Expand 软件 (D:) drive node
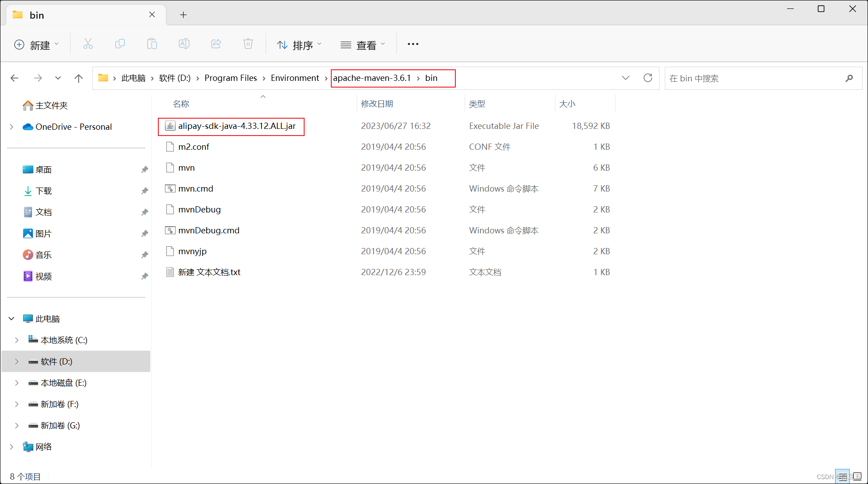This screenshot has height=484, width=868. (16, 361)
